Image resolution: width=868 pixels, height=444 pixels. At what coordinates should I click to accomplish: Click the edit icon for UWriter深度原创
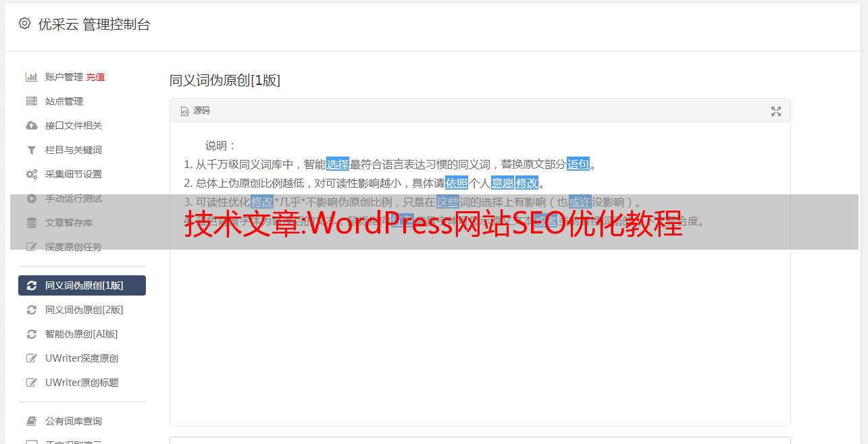click(31, 358)
